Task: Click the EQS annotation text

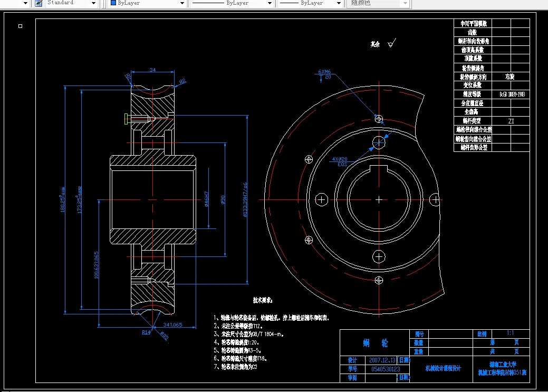Action: tap(342, 165)
